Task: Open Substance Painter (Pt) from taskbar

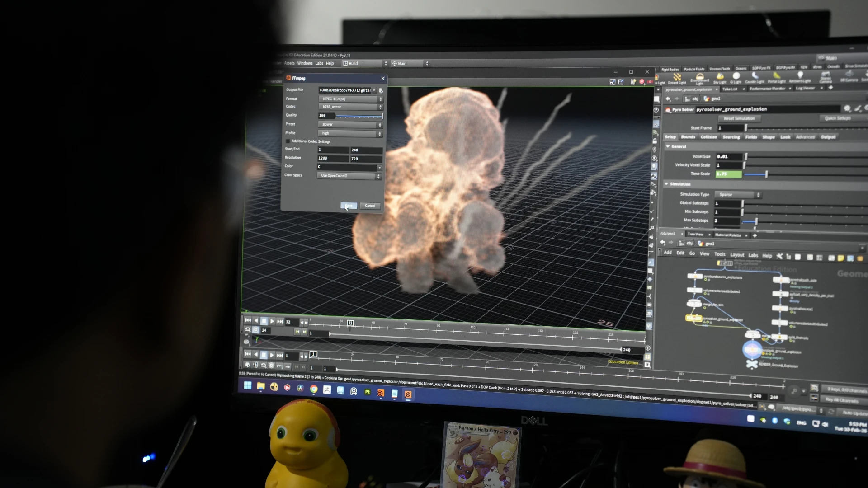Action: [x=367, y=392]
